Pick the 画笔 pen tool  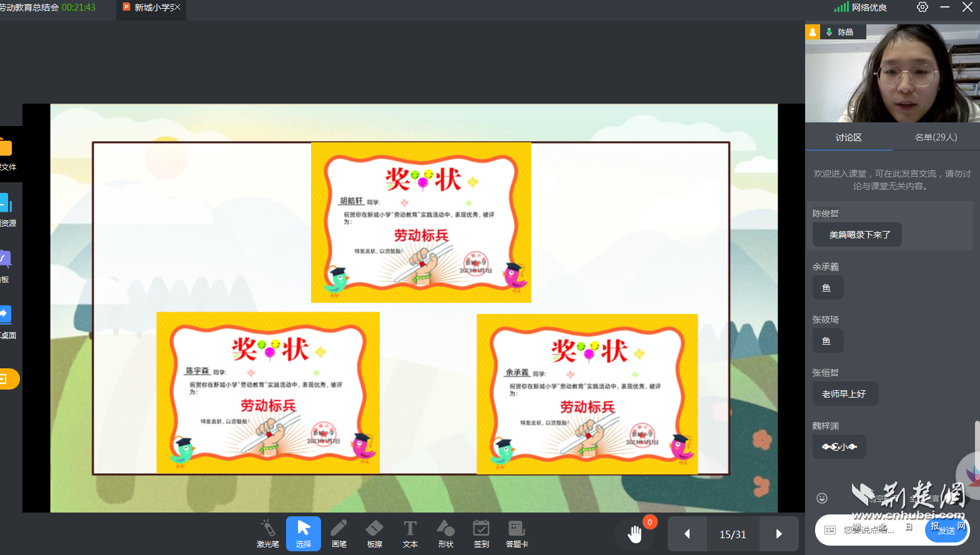click(x=339, y=533)
